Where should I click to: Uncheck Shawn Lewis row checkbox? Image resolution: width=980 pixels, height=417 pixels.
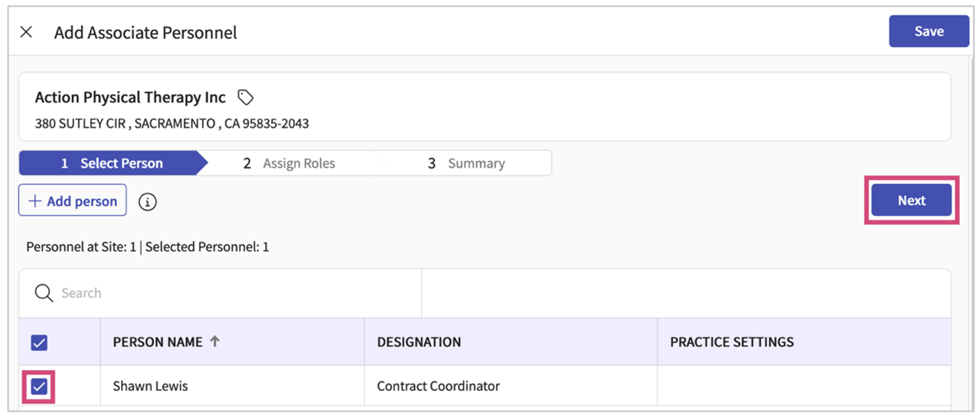pyautogui.click(x=39, y=387)
